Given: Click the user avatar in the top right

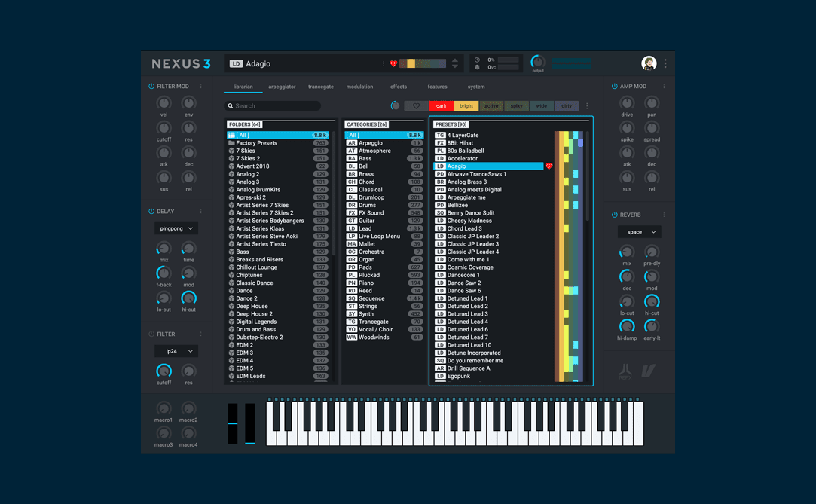Looking at the screenshot, I should 649,63.
